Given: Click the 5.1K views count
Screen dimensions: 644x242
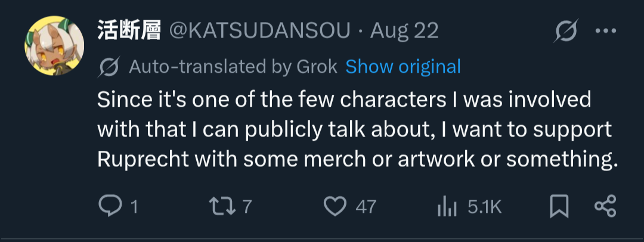Looking at the screenshot, I should pos(484,207).
